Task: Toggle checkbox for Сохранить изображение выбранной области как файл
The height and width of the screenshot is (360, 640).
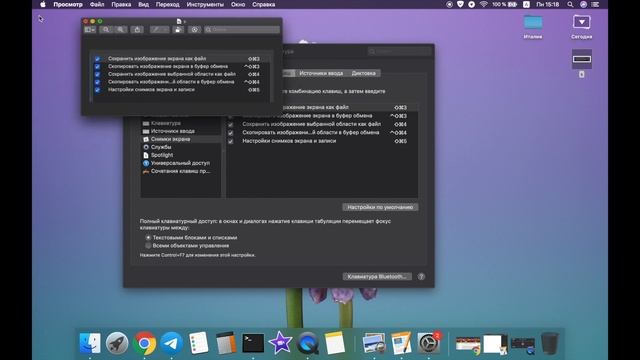Action: pos(231,124)
